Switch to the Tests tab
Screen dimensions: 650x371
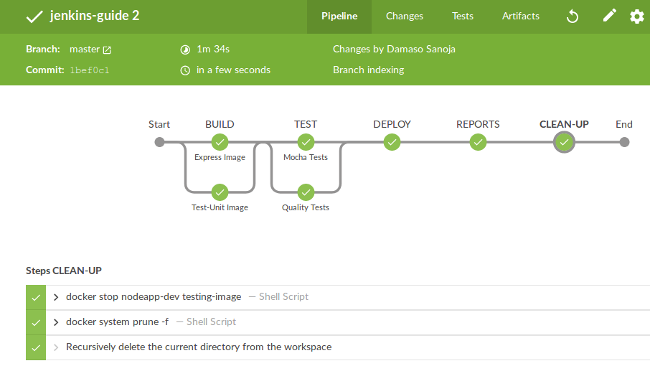coord(463,16)
